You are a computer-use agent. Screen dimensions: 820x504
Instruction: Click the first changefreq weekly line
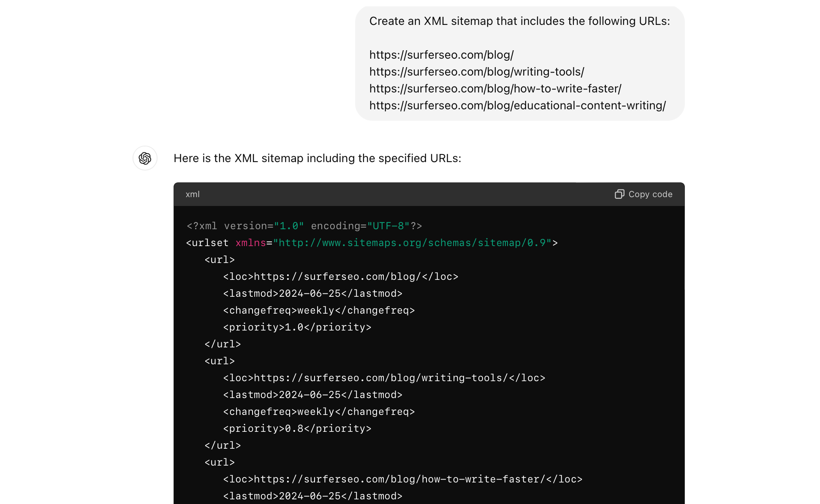click(319, 311)
